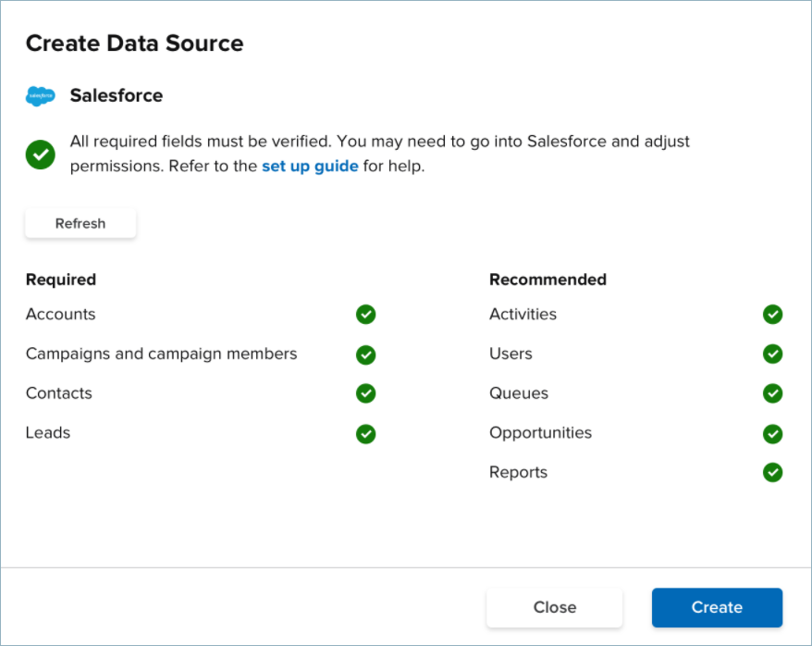Click the Recommended column heading

tap(547, 280)
